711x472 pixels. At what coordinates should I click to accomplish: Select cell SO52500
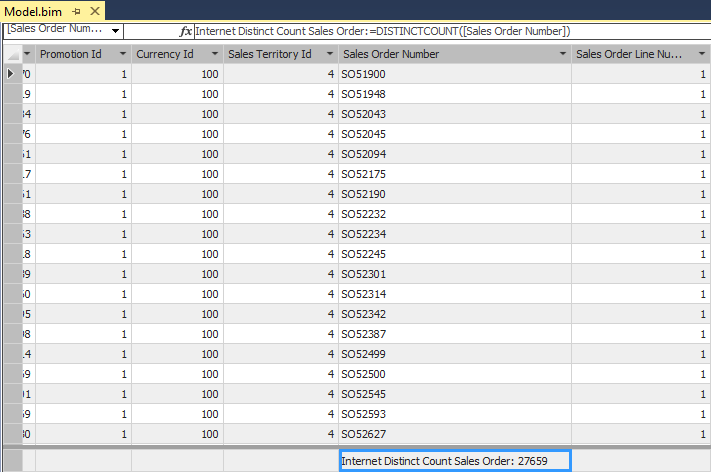[x=455, y=374]
